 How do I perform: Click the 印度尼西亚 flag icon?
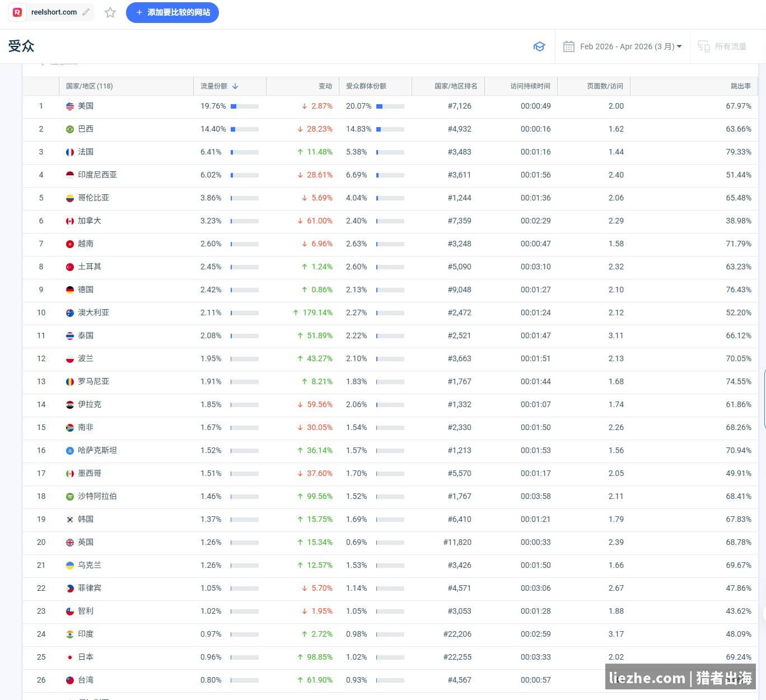point(70,175)
